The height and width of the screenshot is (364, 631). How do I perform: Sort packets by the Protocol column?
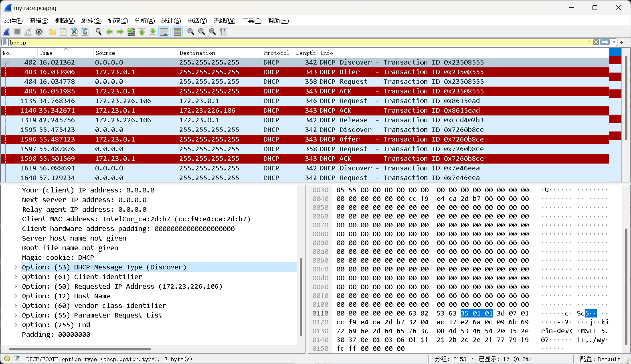pyautogui.click(x=278, y=53)
